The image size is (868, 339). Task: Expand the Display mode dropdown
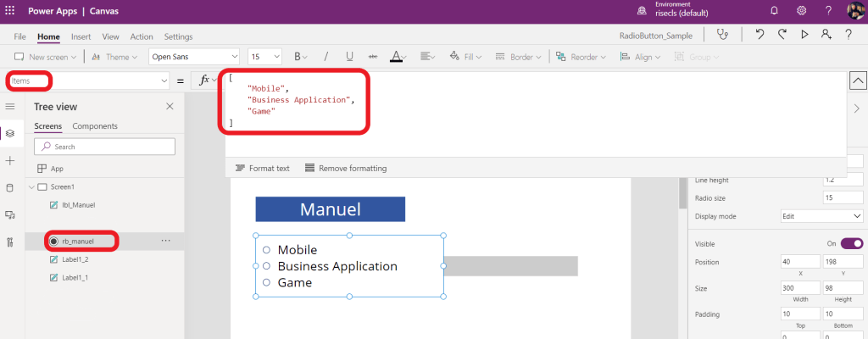pyautogui.click(x=820, y=216)
